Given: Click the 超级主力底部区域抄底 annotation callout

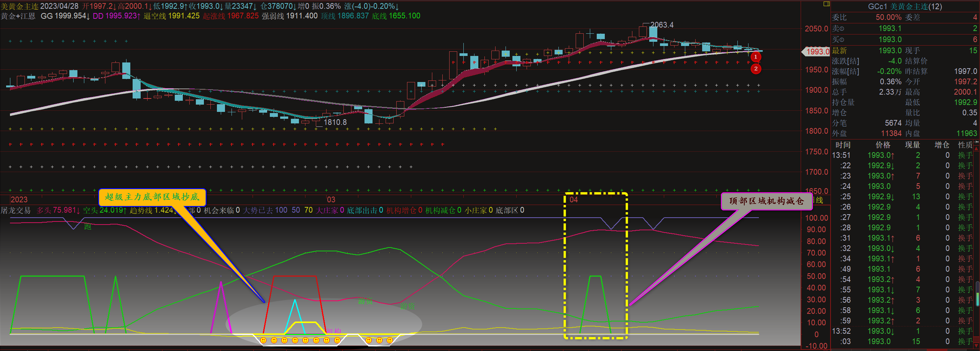Looking at the screenshot, I should coord(152,197).
